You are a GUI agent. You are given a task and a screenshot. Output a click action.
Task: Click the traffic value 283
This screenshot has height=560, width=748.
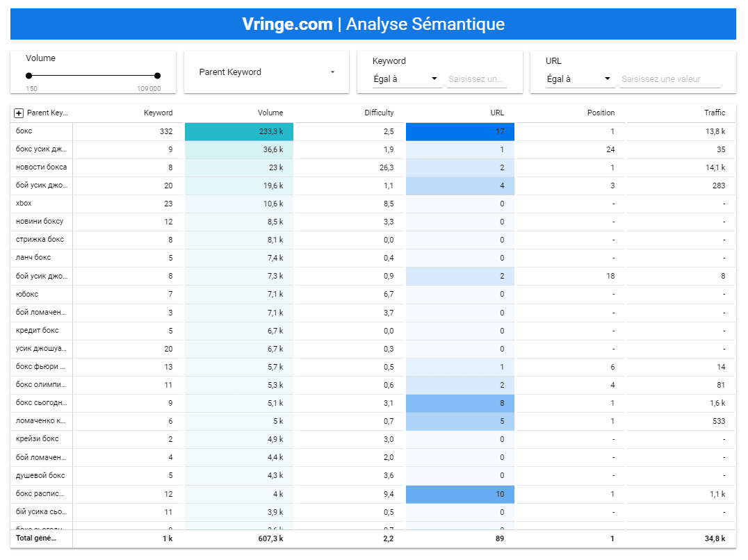click(718, 186)
